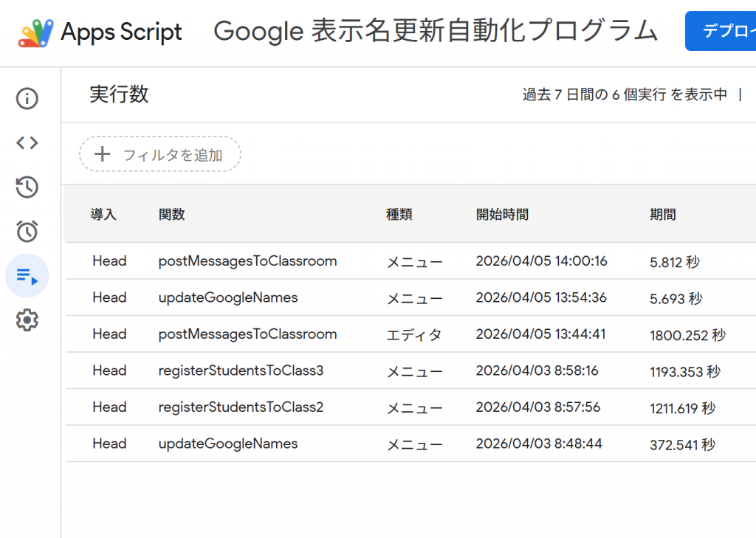Click the plus icon in filter chip

coord(103,154)
